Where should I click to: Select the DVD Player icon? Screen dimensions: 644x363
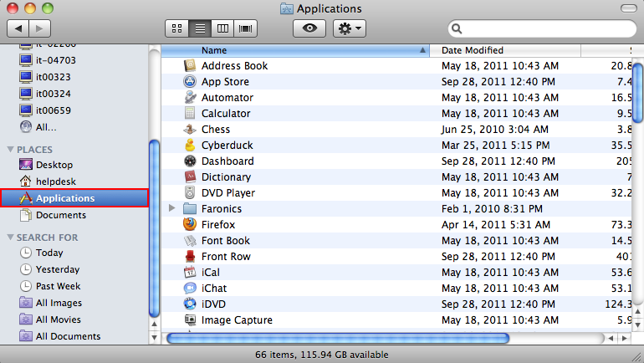(x=190, y=192)
